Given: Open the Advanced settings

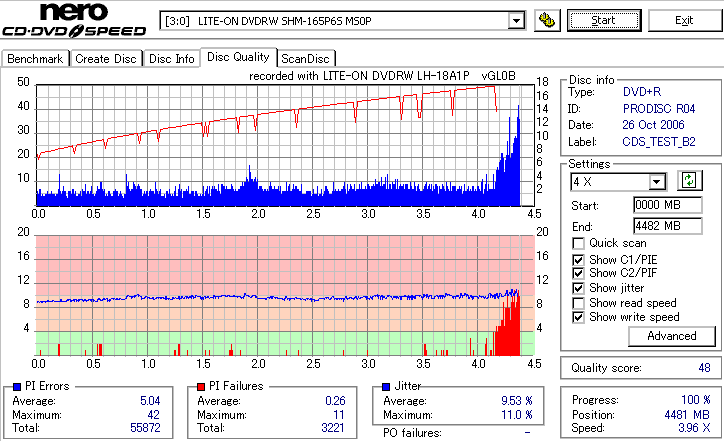Looking at the screenshot, I should [x=672, y=336].
